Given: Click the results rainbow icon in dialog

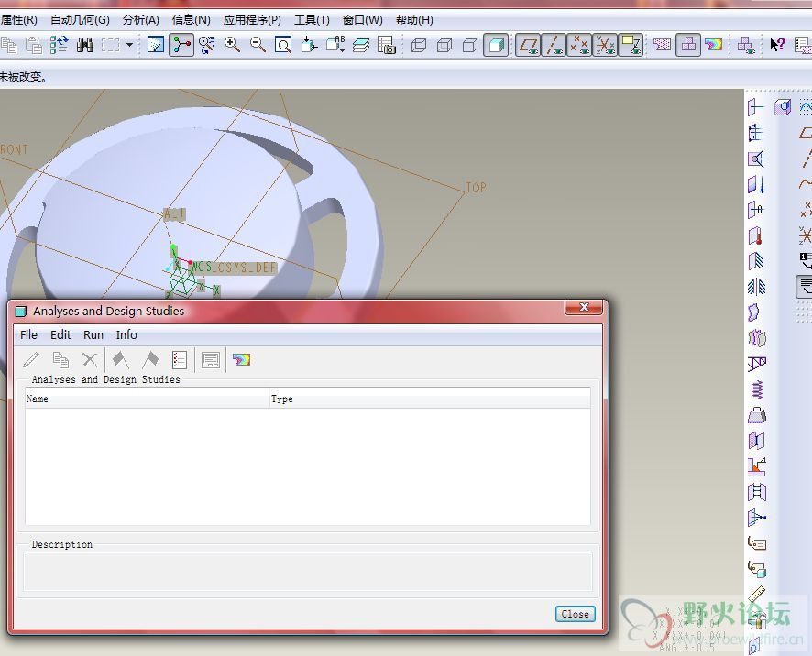Looking at the screenshot, I should point(241,360).
